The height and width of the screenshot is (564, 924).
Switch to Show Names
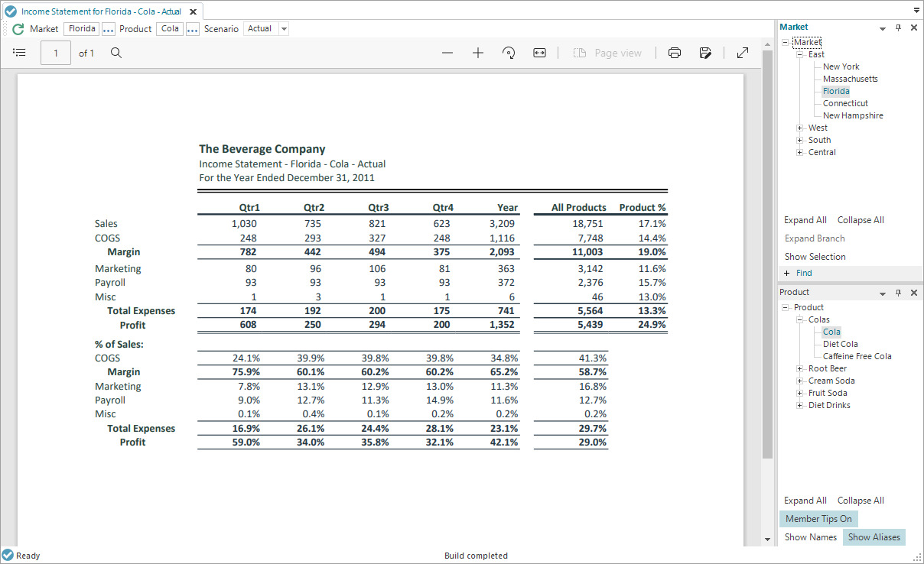click(x=811, y=537)
